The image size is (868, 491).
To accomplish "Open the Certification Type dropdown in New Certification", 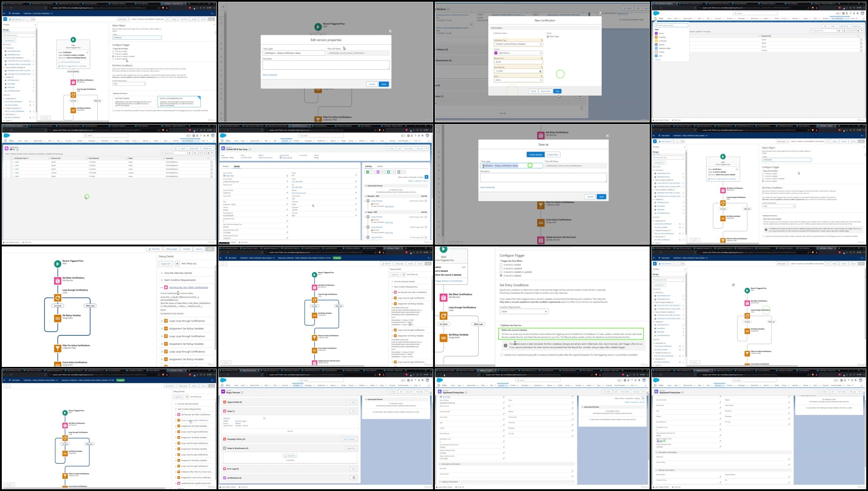I will [518, 44].
